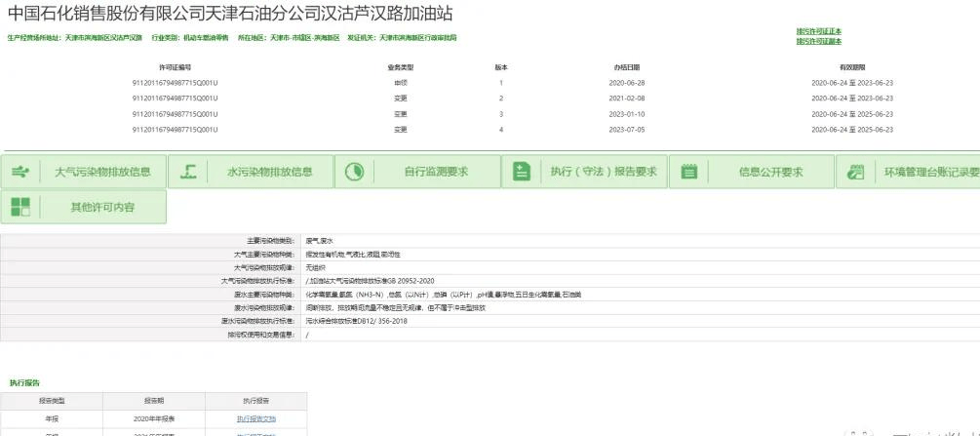This screenshot has height=436, width=980.
Task: Open the air pollutant emission info icon
Action: tap(20, 172)
